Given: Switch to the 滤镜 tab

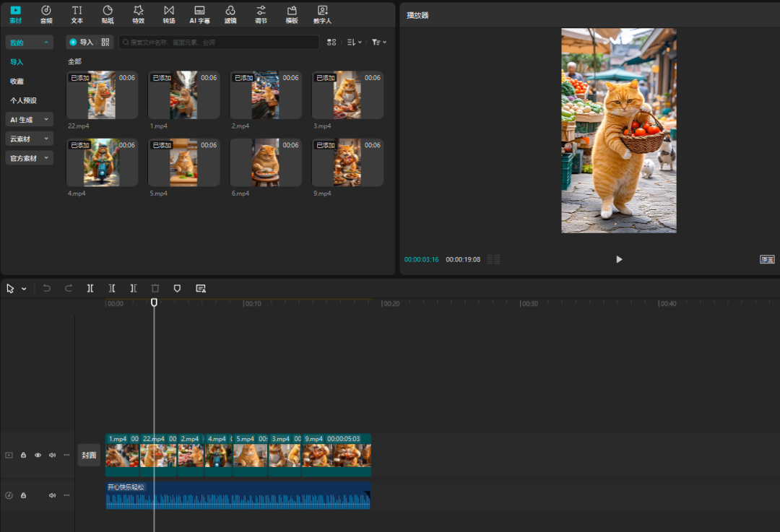Looking at the screenshot, I should click(230, 14).
